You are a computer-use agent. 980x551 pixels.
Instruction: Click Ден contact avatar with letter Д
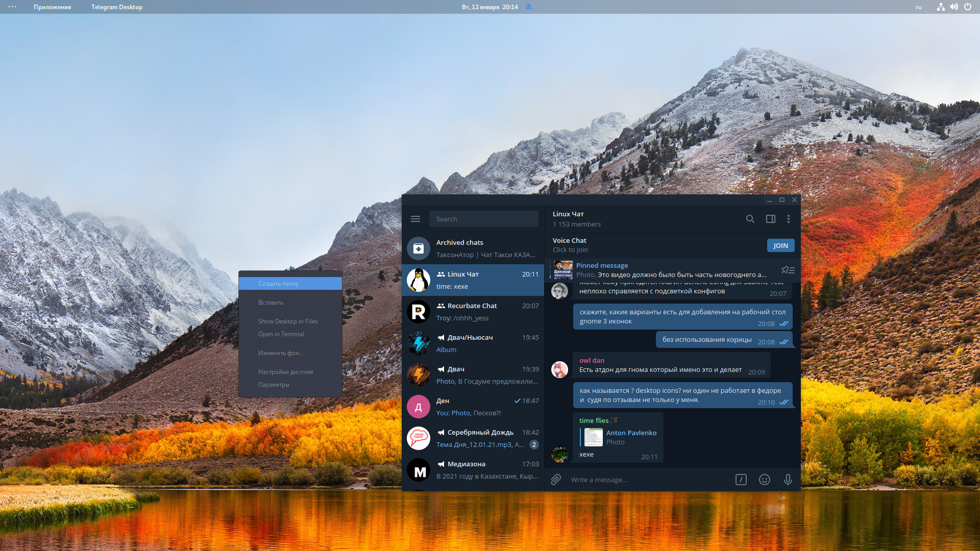[419, 407]
